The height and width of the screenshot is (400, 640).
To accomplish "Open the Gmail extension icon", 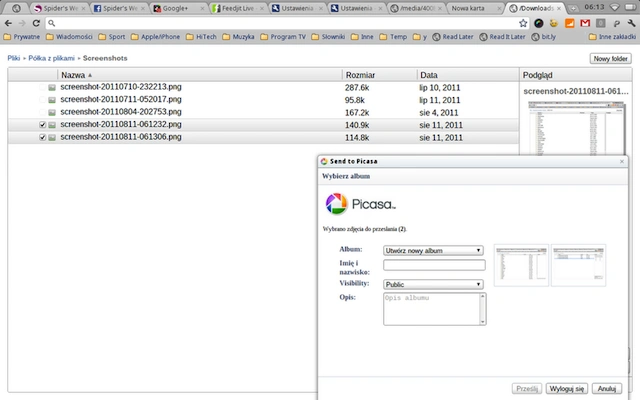I will [585, 23].
